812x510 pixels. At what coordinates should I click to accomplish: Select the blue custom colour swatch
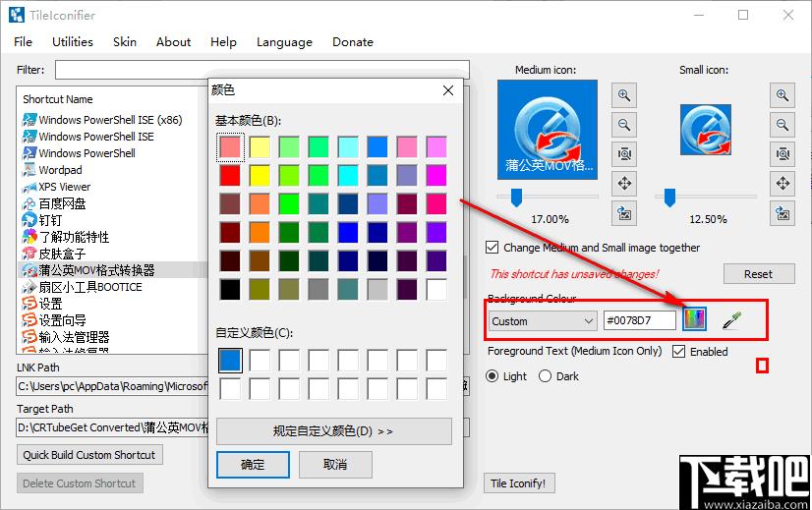(x=230, y=361)
